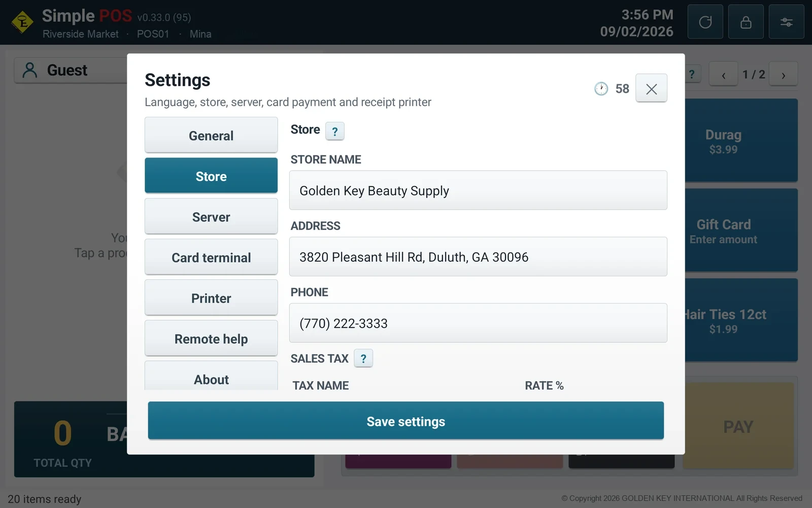Viewport: 812px width, 508px height.
Task: Click the Guest customer person icon
Action: 30,70
